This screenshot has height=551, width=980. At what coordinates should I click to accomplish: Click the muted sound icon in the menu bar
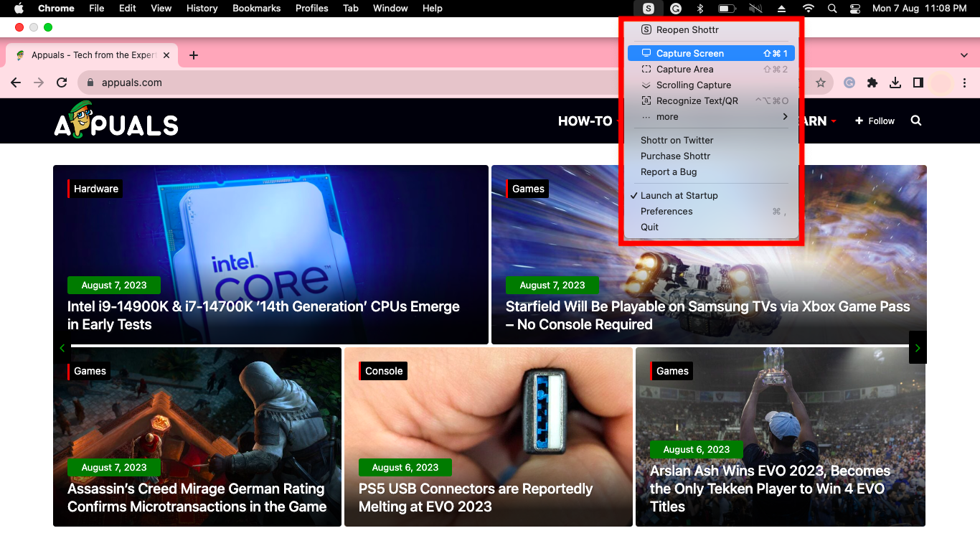click(x=755, y=9)
